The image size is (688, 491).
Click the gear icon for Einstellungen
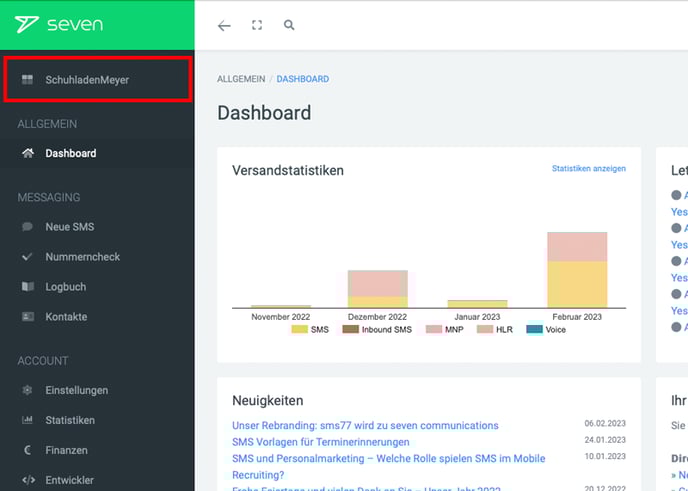pyautogui.click(x=27, y=390)
